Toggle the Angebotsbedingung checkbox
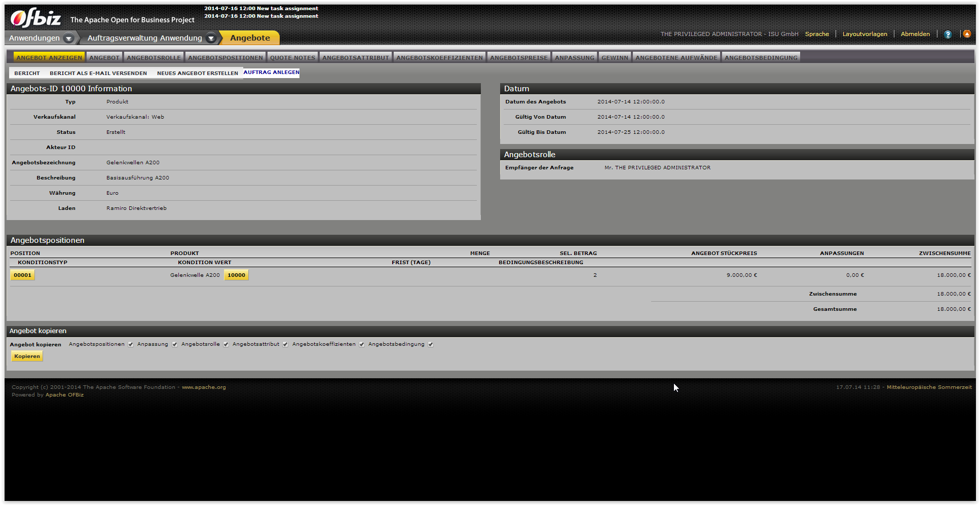Screen dimensions: 980x505 pyautogui.click(x=431, y=344)
